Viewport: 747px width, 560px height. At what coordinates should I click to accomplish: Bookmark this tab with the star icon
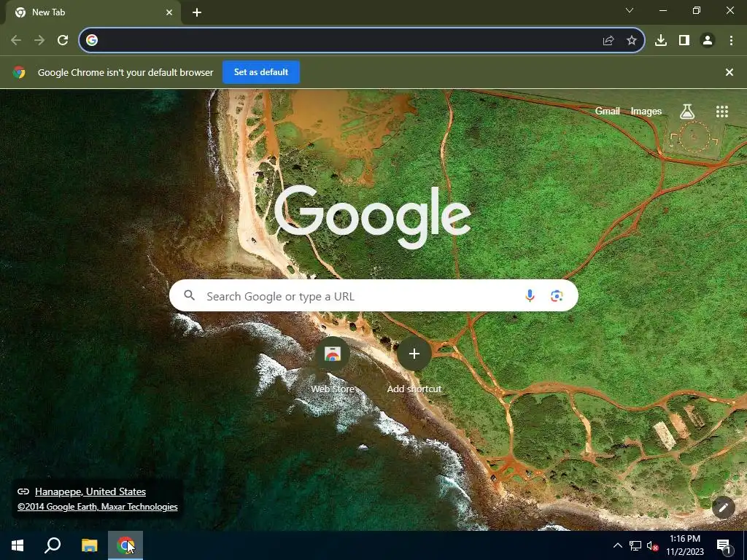(632, 41)
